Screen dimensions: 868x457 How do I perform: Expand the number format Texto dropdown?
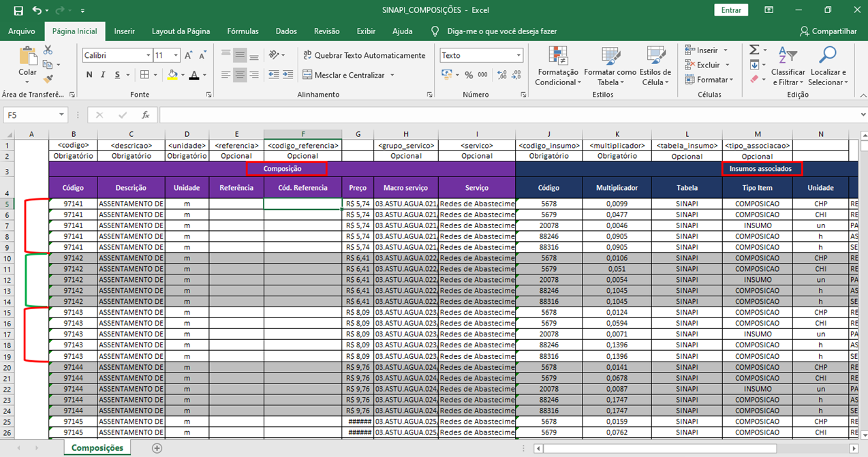tap(518, 55)
